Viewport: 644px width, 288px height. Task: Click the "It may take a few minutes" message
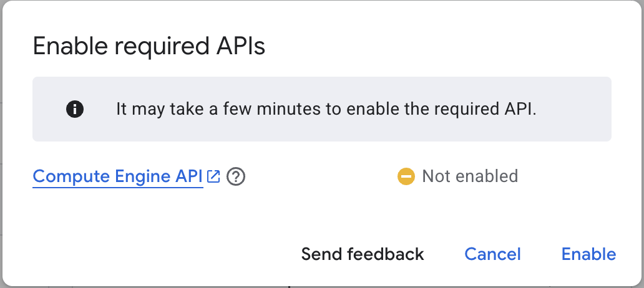tap(326, 109)
